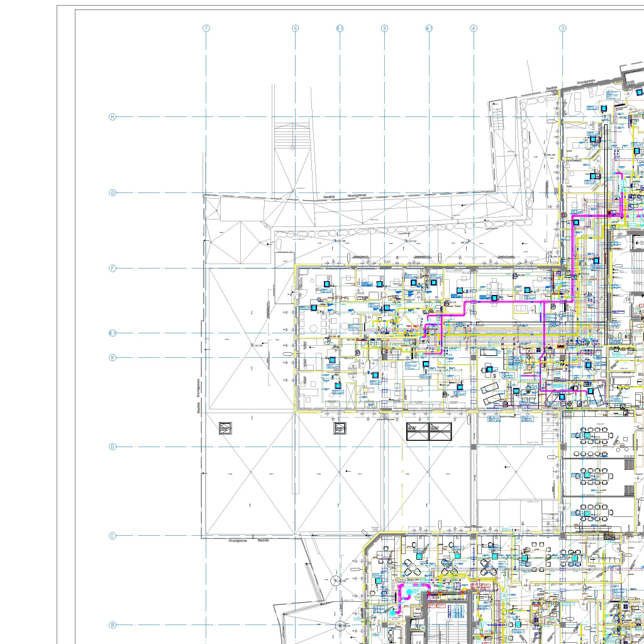Pick the F row grid bubble
This screenshot has width=644, height=644.
pyautogui.click(x=113, y=269)
